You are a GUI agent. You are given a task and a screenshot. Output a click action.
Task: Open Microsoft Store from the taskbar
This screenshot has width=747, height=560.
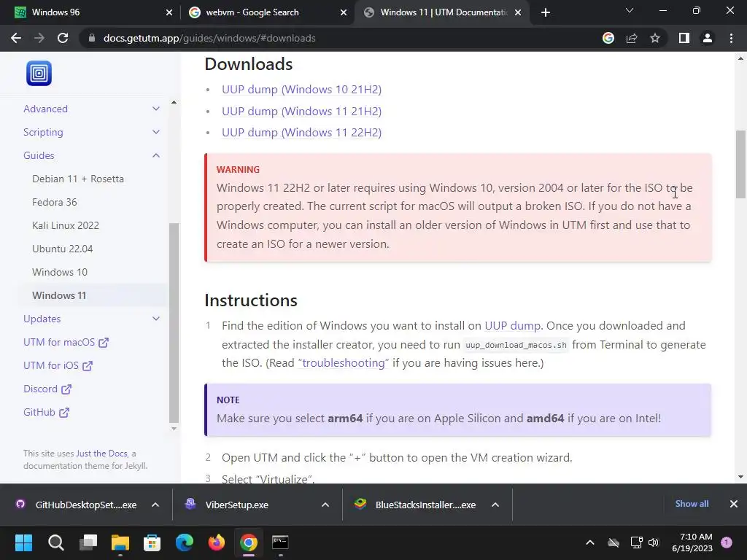tap(152, 542)
